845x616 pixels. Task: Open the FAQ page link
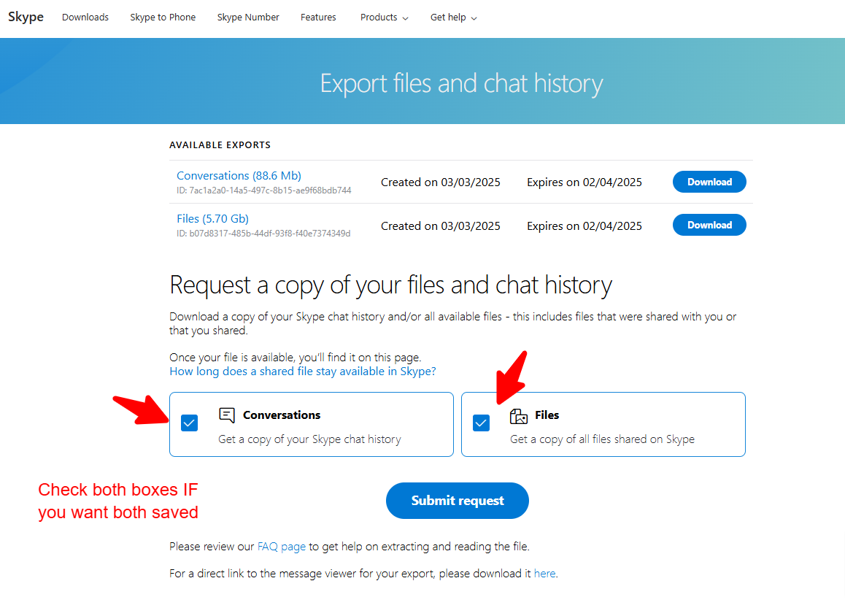(282, 547)
